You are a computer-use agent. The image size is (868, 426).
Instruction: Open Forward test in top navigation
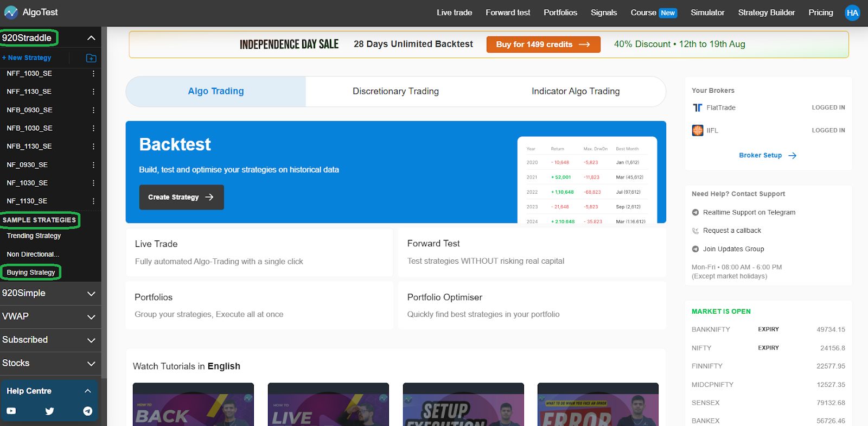tap(508, 12)
